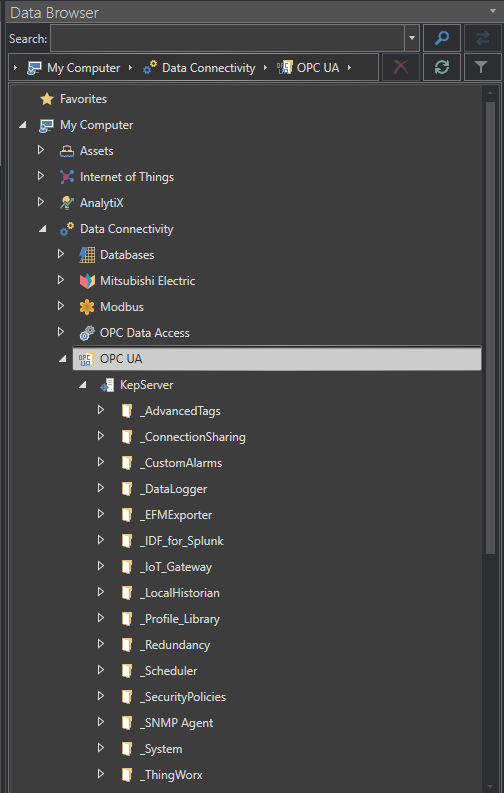Click Data Connectivity in breadcrumb path
The width and height of the screenshot is (504, 793).
(208, 68)
